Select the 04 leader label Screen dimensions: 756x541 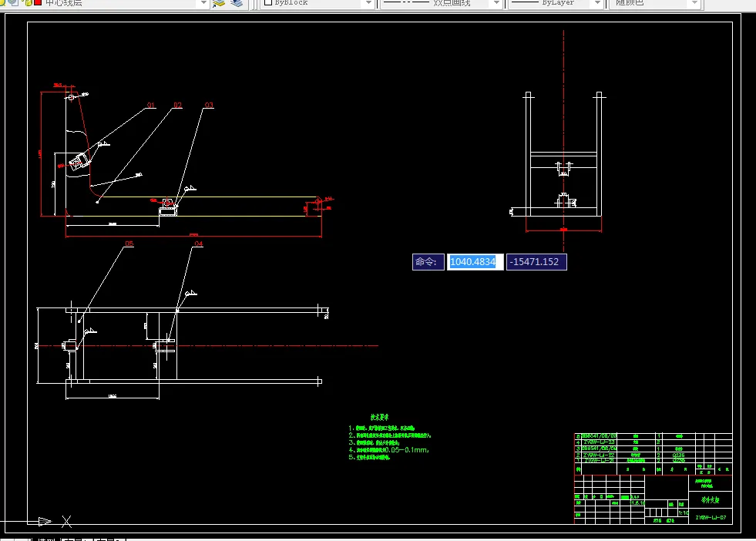point(199,244)
